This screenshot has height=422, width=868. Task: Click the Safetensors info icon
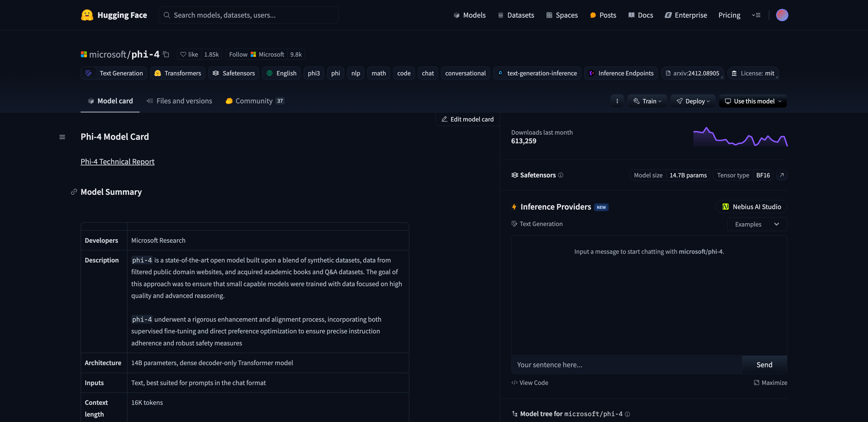pyautogui.click(x=561, y=175)
